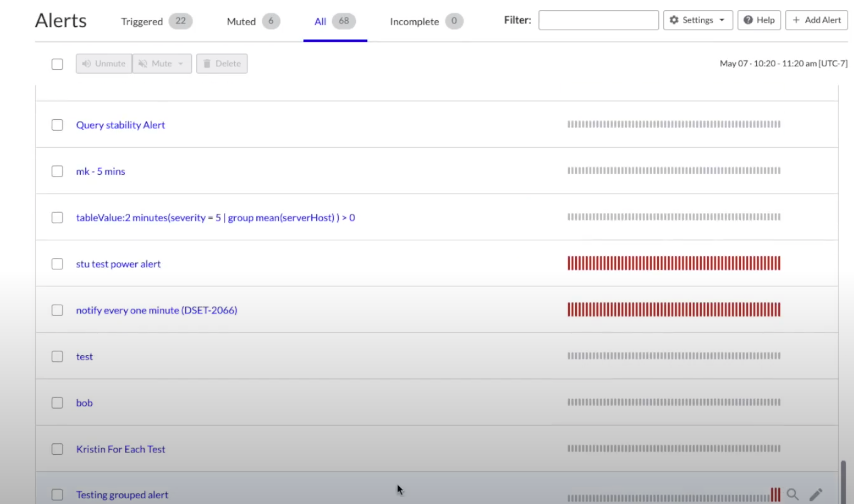Open the Query stability Alert link
This screenshot has height=504, width=854.
tap(120, 125)
